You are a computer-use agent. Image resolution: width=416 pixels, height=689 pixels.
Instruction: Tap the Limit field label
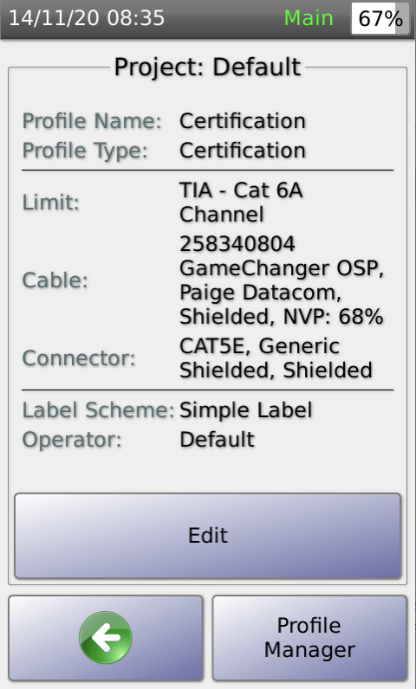tap(51, 203)
